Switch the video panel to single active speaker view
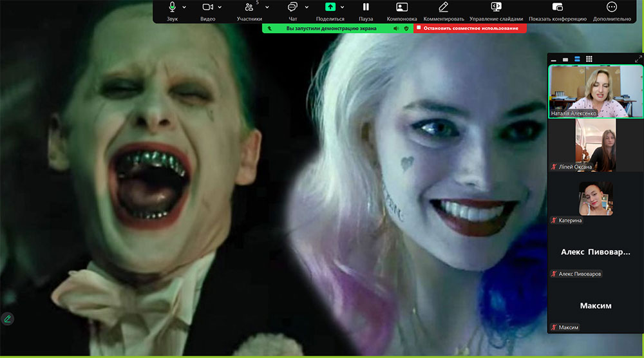Image resolution: width=644 pixels, height=358 pixels. point(565,59)
